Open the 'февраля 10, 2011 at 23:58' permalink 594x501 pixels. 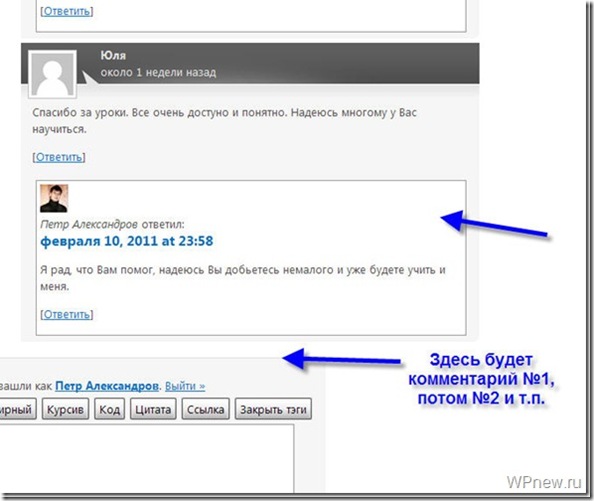click(x=127, y=241)
